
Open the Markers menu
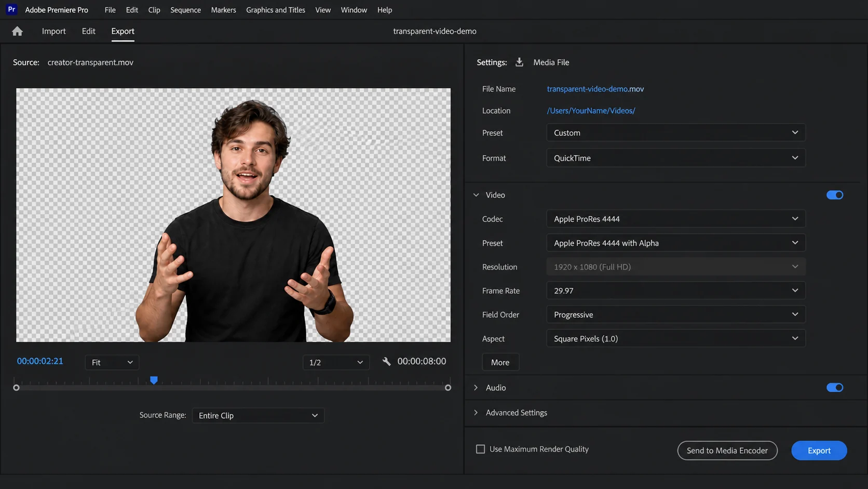tap(223, 10)
